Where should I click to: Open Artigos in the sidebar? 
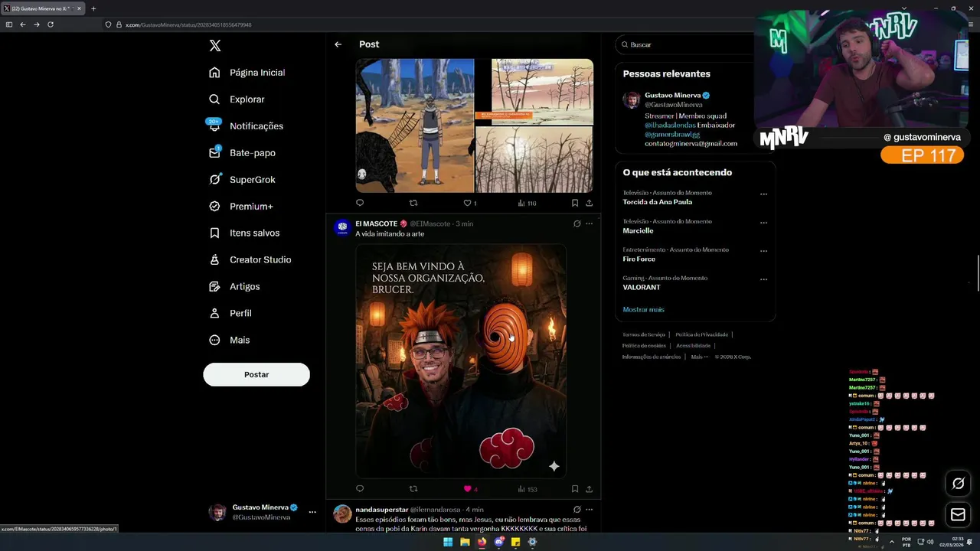tap(234, 287)
